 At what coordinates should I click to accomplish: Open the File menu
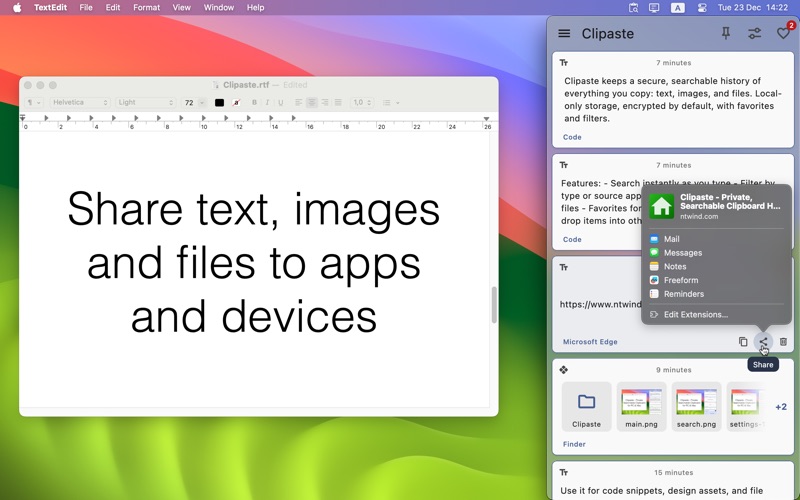click(86, 7)
